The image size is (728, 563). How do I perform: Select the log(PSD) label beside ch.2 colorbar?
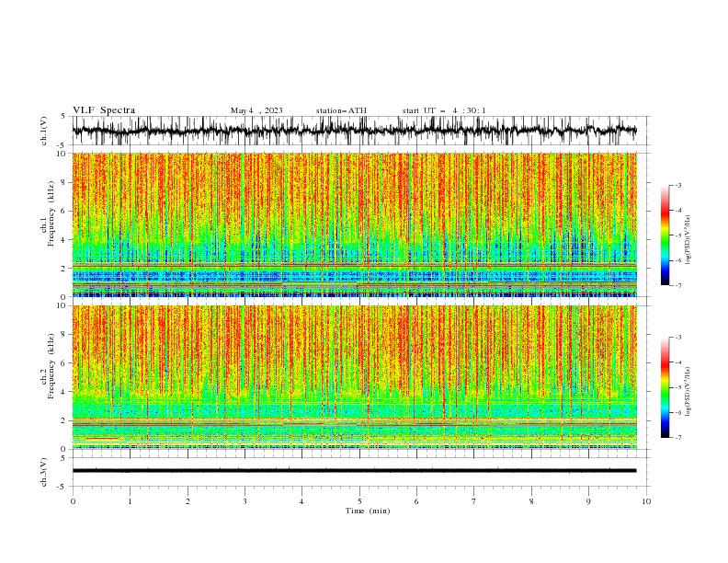[688, 391]
